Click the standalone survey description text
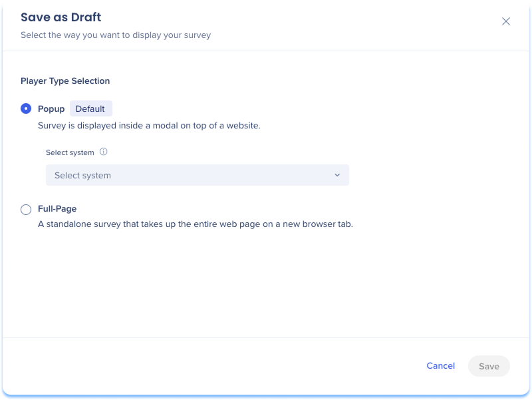Viewport: 532px width, 400px height. (x=195, y=224)
